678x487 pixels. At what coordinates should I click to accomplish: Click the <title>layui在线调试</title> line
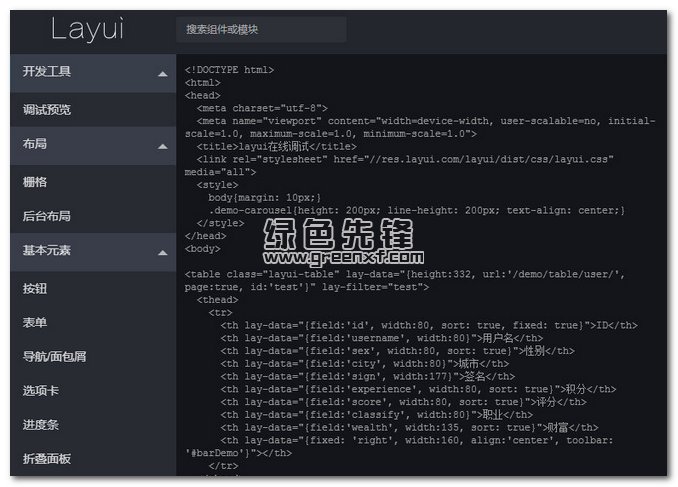tap(277, 147)
